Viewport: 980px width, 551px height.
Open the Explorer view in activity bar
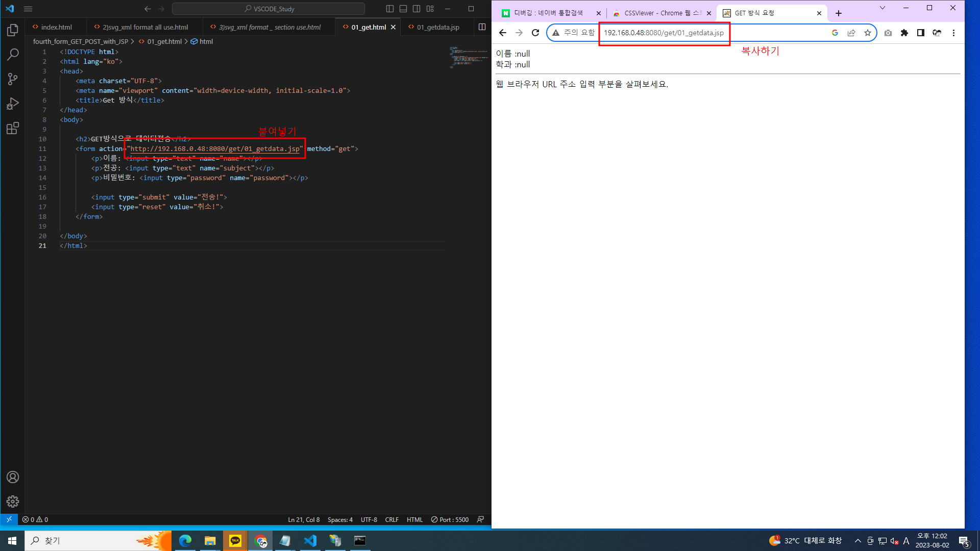(13, 30)
